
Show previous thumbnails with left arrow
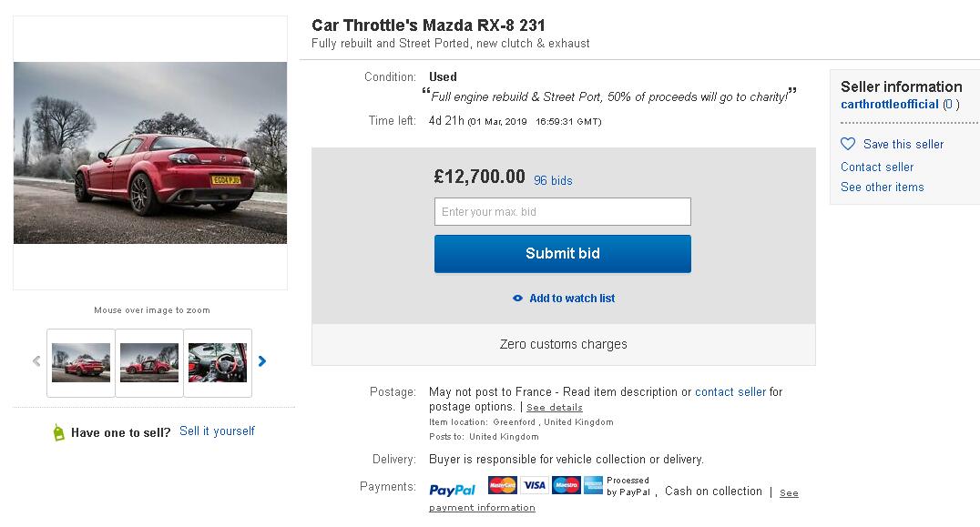coord(36,361)
